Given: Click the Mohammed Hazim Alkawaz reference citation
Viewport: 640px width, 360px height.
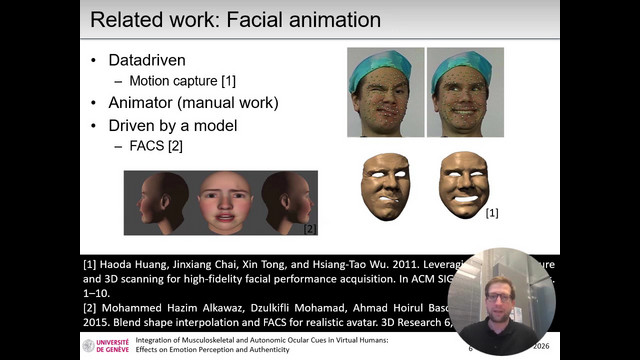Looking at the screenshot, I should [267, 315].
